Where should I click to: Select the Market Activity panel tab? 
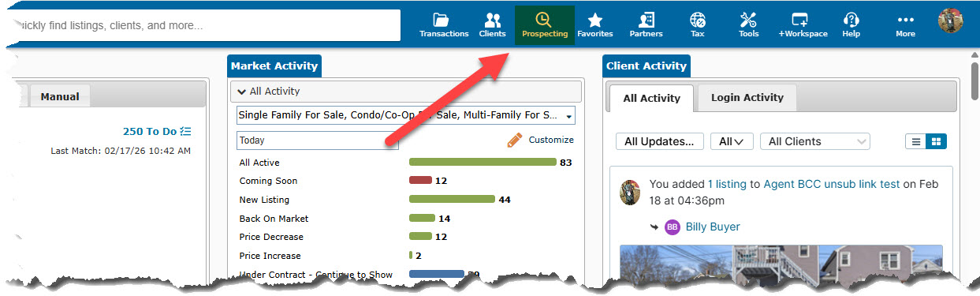click(x=274, y=66)
